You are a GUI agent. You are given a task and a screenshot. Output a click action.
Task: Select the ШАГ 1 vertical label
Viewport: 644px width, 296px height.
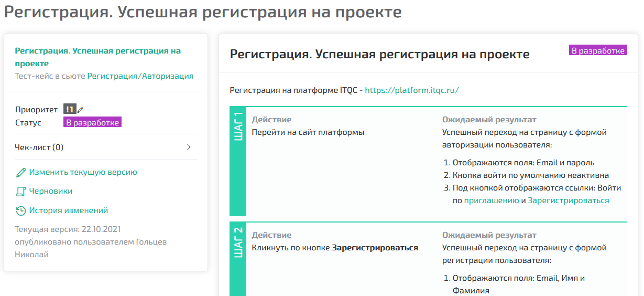pos(238,126)
